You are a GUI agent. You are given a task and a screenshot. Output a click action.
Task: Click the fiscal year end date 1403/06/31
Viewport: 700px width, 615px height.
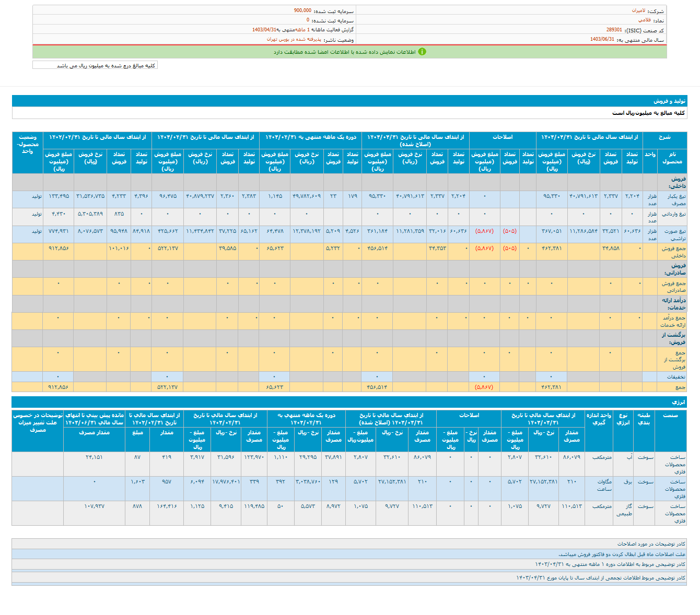602,40
